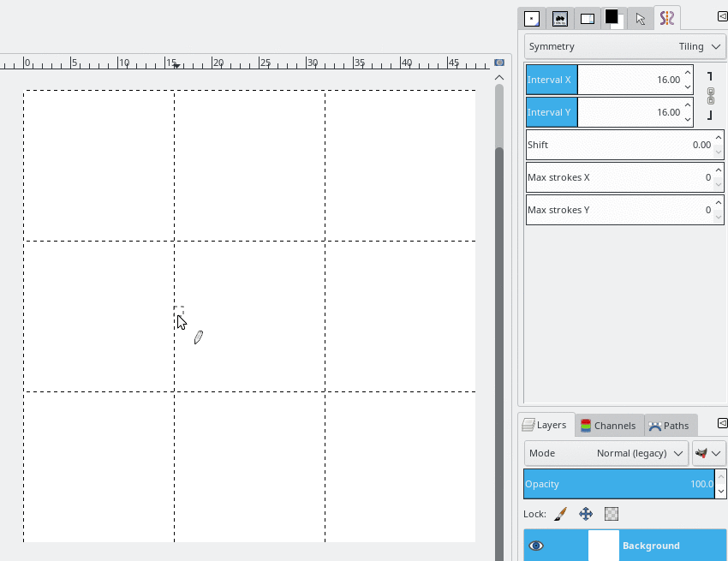Open the dock tab with white dot-brush thumbnail

point(532,19)
